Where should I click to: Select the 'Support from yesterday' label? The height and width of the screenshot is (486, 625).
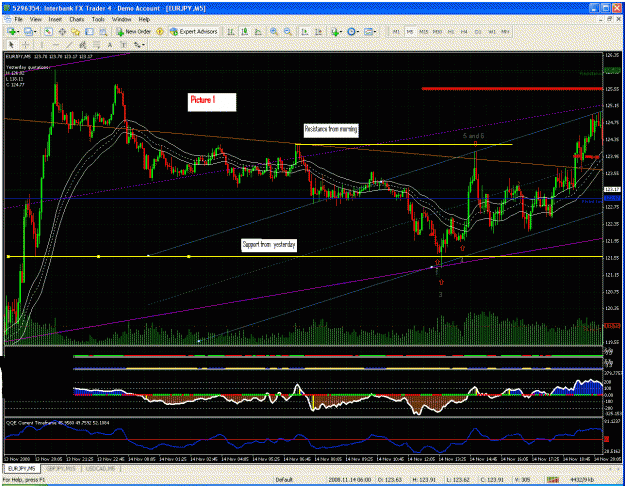pyautogui.click(x=269, y=245)
